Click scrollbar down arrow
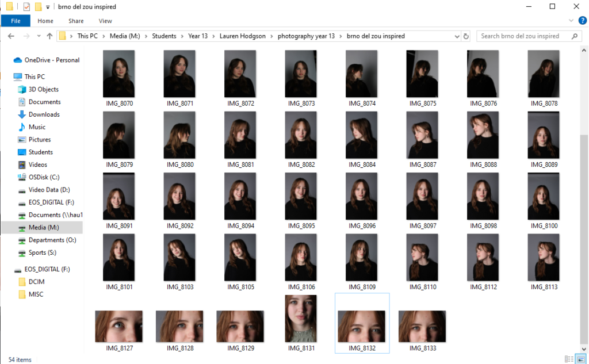The image size is (589, 364). pyautogui.click(x=584, y=349)
